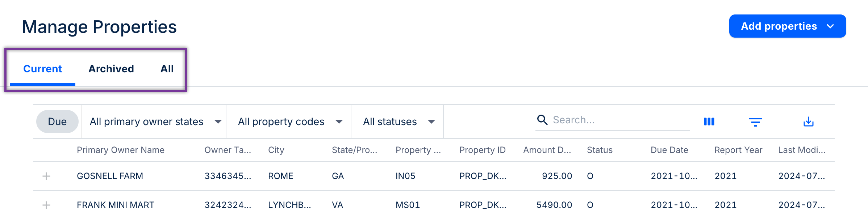
Task: Switch to the All tab
Action: tap(167, 69)
